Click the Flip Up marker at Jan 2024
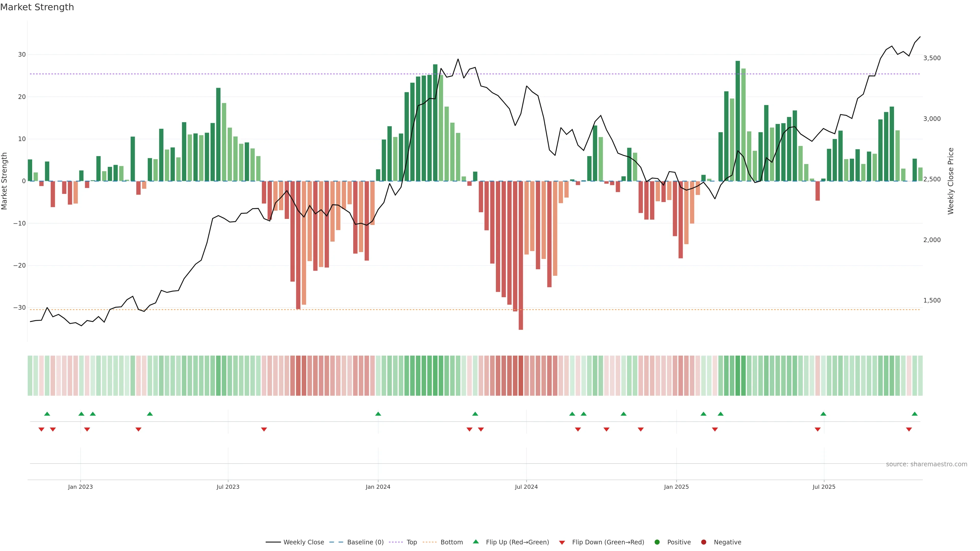The image size is (980, 551). [378, 414]
